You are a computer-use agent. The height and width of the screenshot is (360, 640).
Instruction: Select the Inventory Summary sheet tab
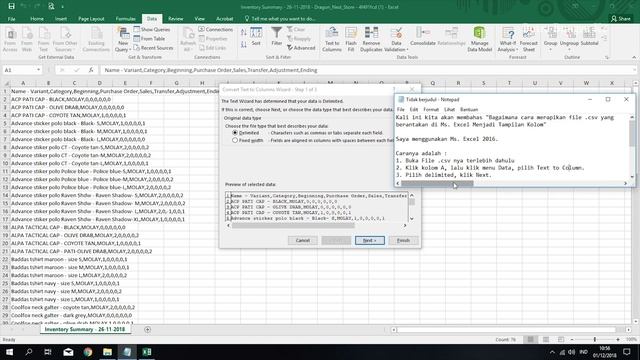(x=85, y=329)
